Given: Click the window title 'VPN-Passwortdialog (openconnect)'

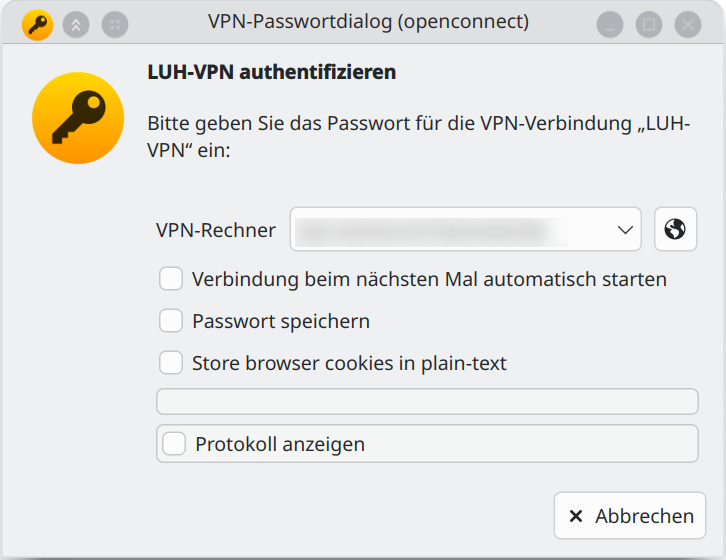Looking at the screenshot, I should pyautogui.click(x=368, y=21).
